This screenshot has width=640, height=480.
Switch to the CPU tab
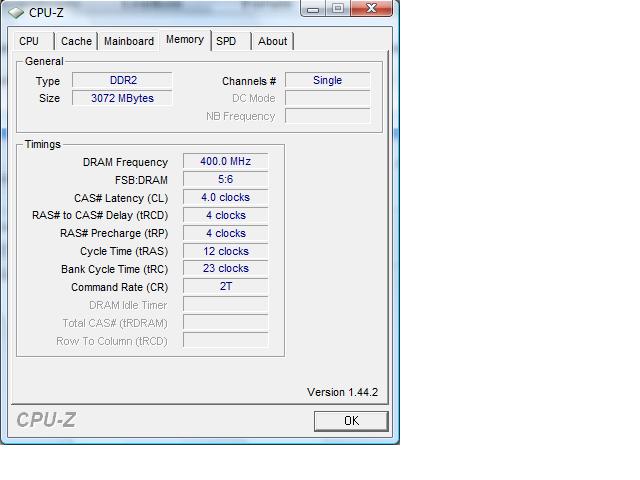click(x=33, y=41)
